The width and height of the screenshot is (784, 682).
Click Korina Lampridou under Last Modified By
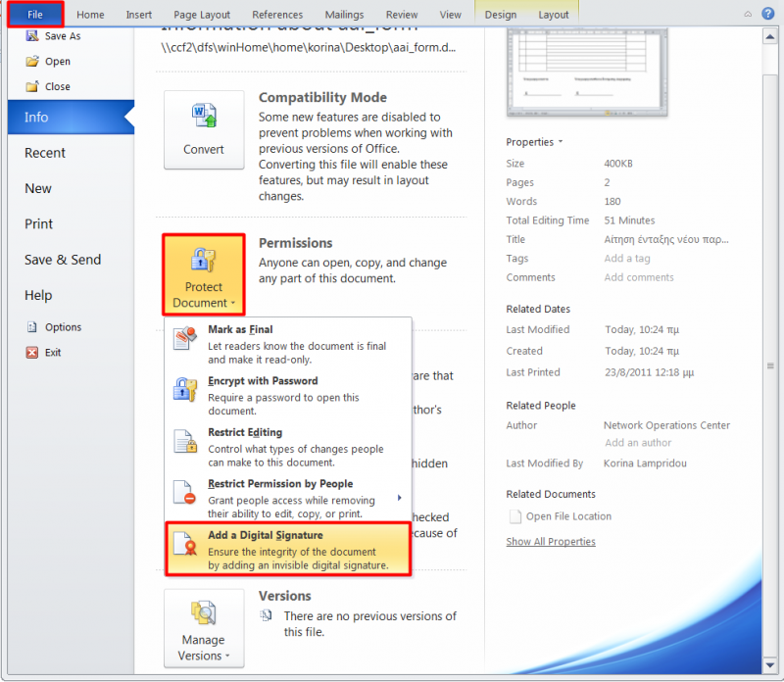click(645, 463)
